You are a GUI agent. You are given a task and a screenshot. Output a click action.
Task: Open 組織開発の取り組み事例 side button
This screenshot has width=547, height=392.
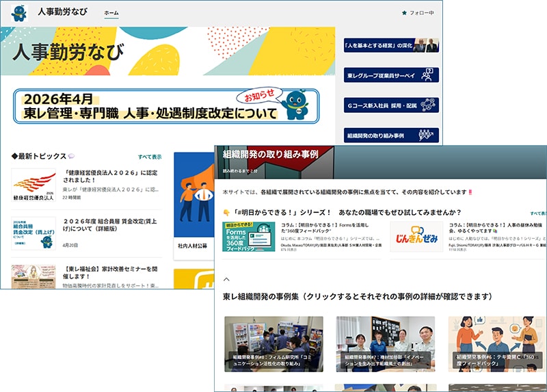[391, 135]
